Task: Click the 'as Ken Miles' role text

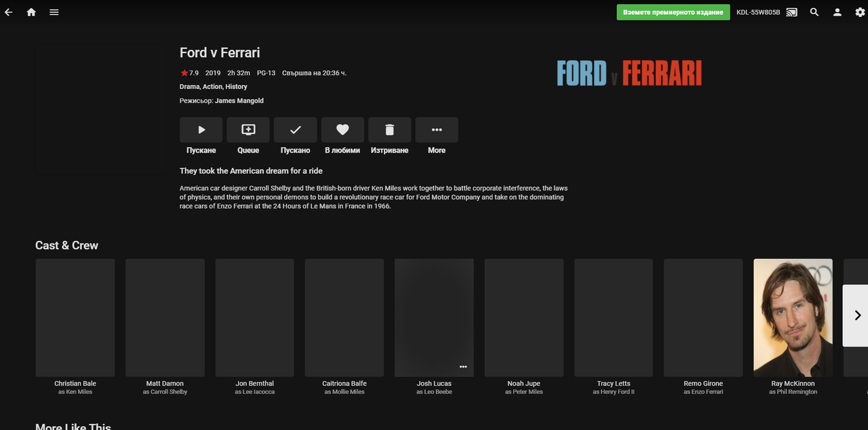Action: pyautogui.click(x=75, y=392)
